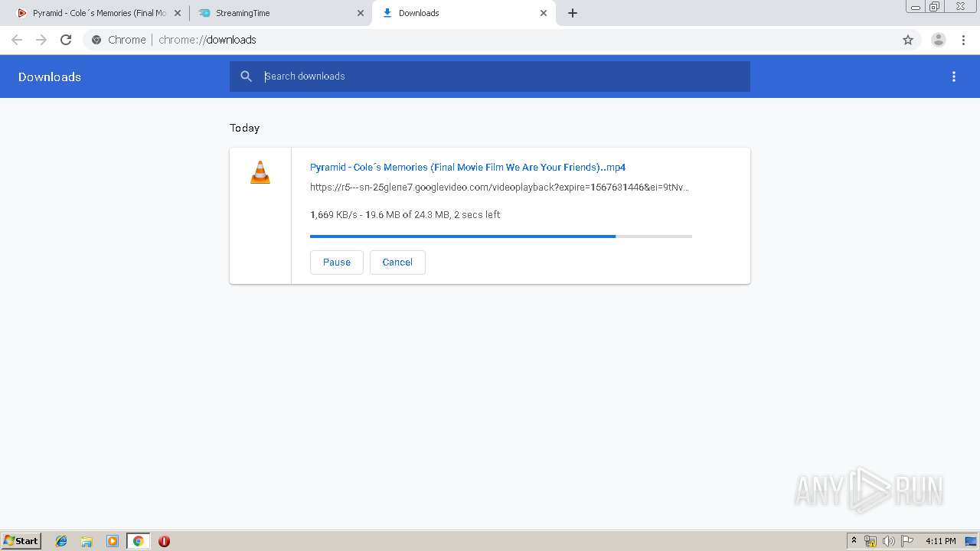Click the Chrome taskbar button

(x=138, y=541)
